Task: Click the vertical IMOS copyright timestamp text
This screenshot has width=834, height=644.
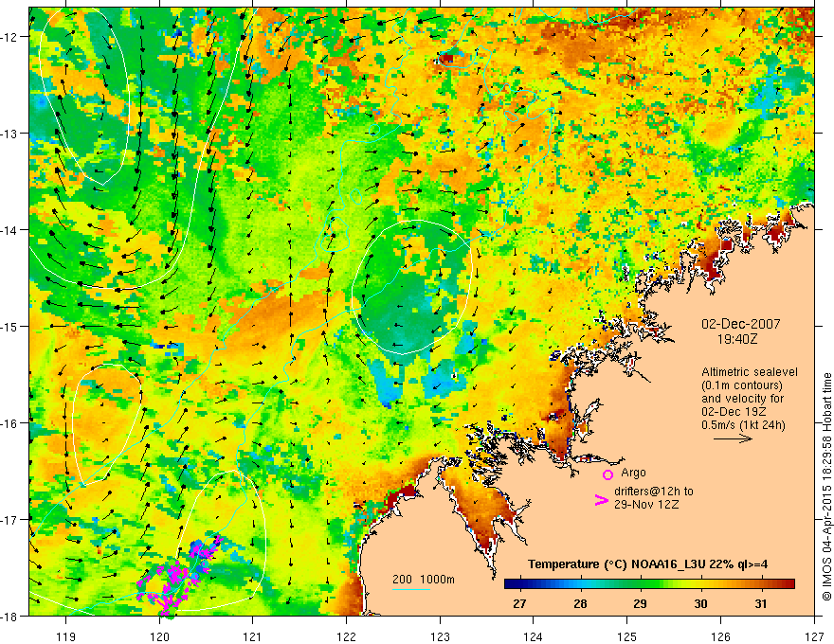Action: click(826, 486)
